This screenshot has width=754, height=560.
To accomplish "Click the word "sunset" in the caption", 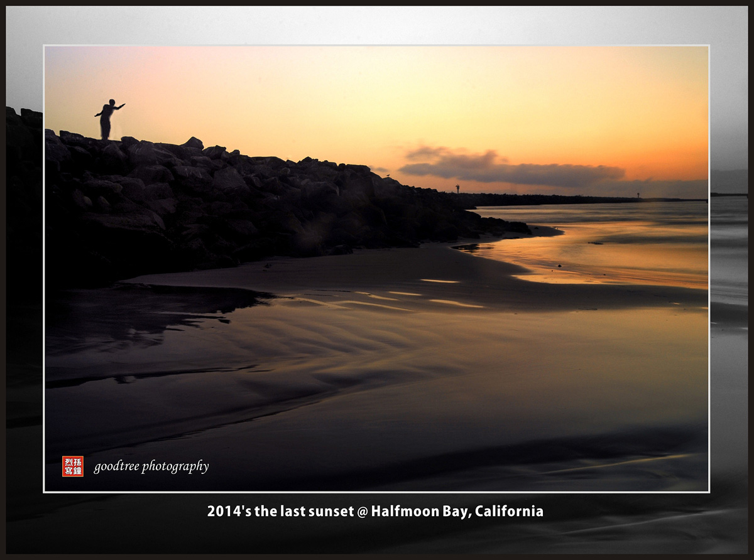I will point(334,511).
